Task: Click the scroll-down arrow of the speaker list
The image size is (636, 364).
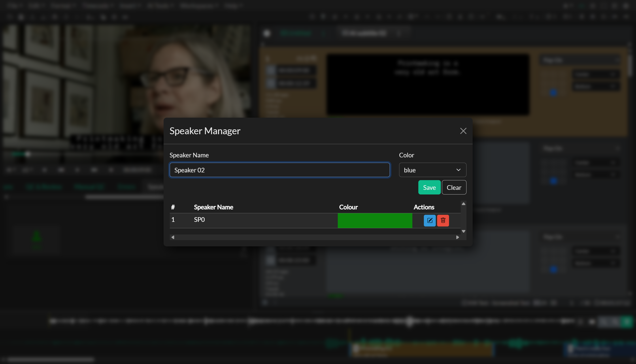Action: (464, 232)
